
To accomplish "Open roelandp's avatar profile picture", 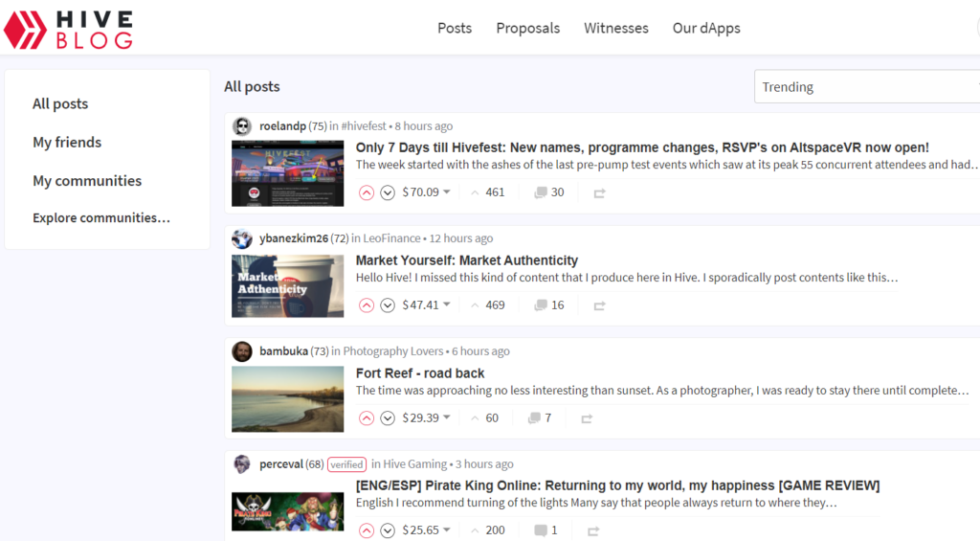I will click(x=242, y=126).
